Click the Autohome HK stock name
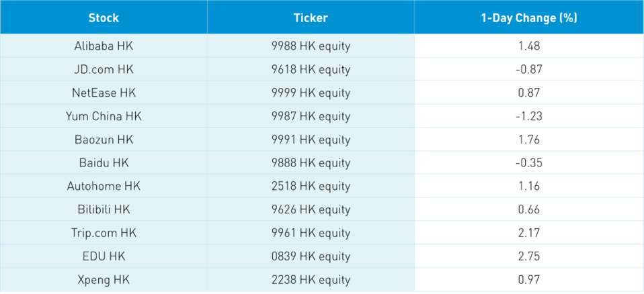Screen dimensions: 644x294 104,186
